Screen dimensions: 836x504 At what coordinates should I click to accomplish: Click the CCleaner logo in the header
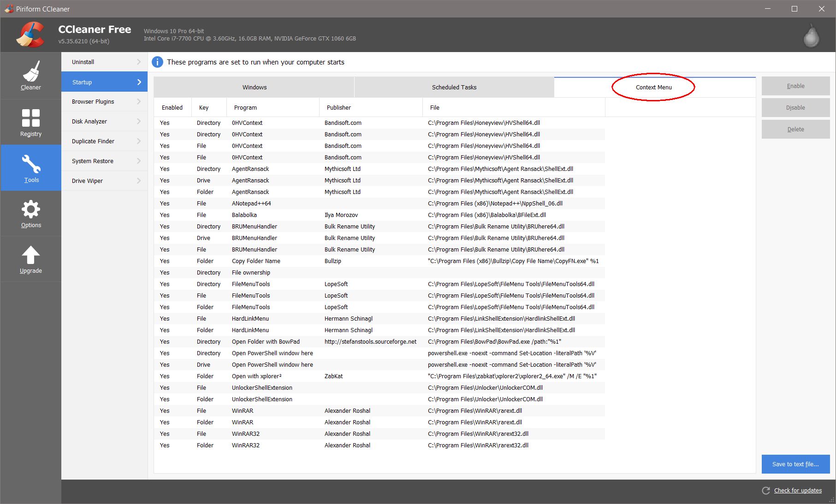coord(30,35)
